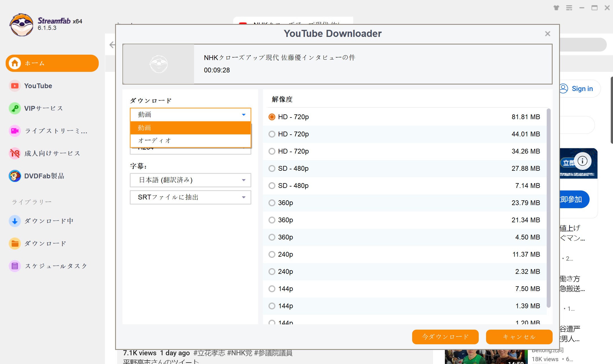The image size is (613, 364).
Task: Maximize the StreamFab window
Action: (595, 8)
